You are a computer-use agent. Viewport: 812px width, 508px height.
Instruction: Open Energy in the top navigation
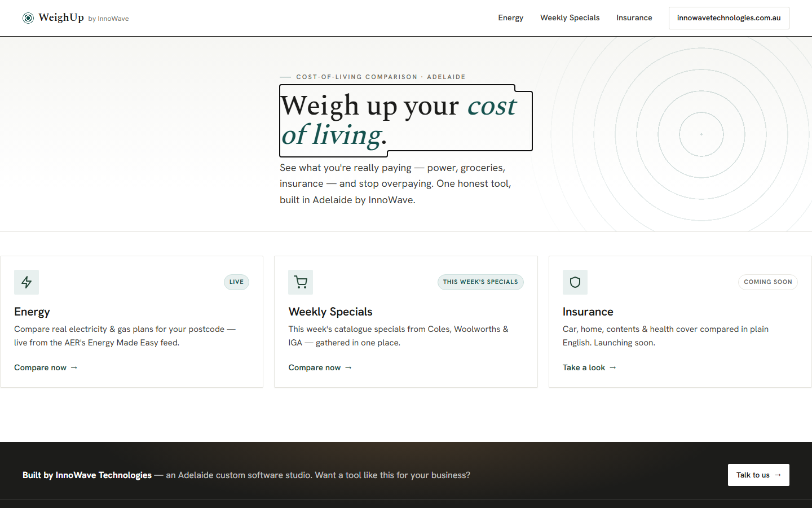coord(511,18)
